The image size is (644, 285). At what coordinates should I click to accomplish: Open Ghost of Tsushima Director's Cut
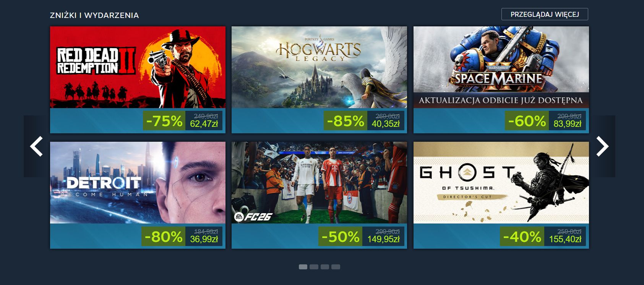point(501,183)
